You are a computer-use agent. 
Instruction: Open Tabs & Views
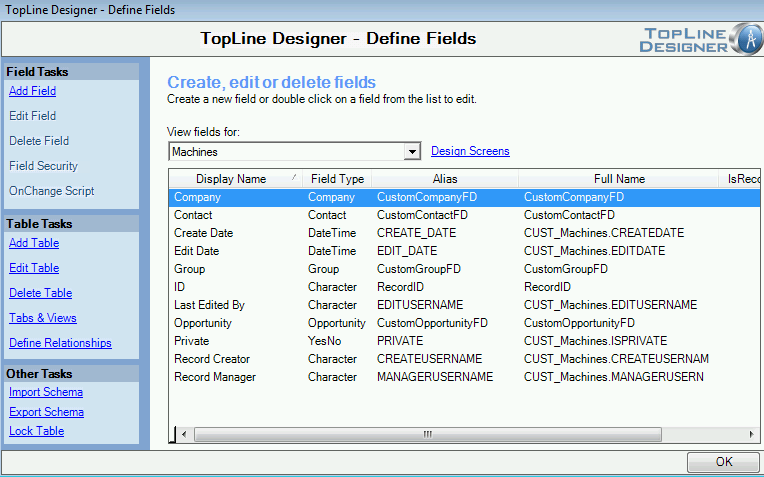43,318
